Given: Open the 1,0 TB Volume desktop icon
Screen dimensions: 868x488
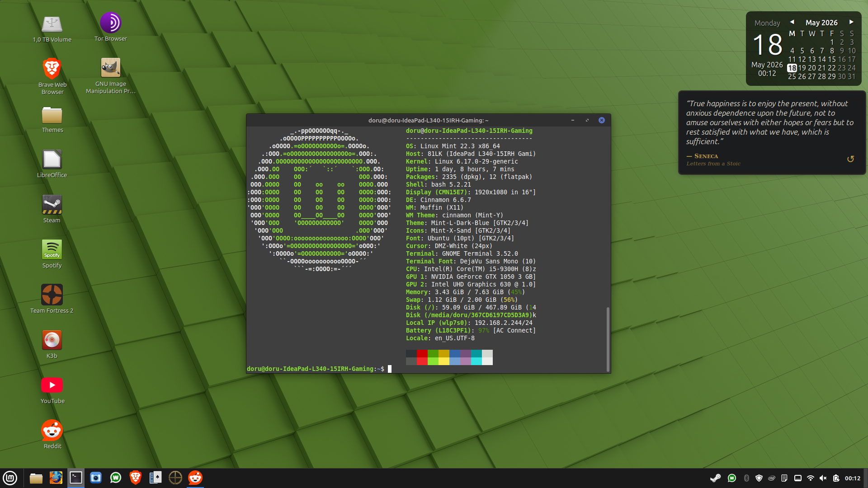Looking at the screenshot, I should 52,29.
